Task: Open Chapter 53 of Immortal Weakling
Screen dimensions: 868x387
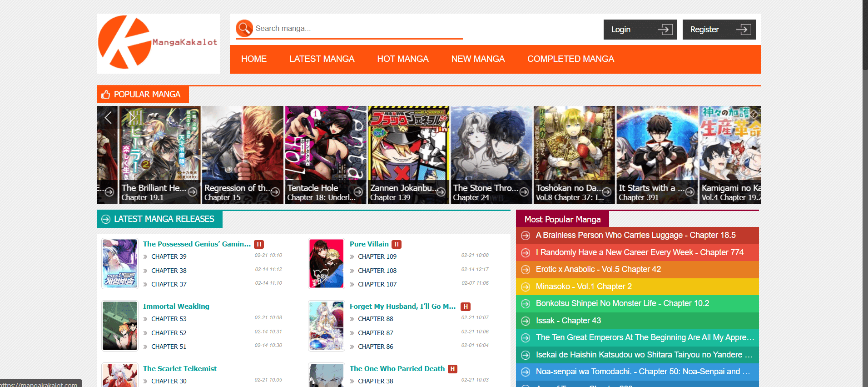Action: click(x=169, y=319)
